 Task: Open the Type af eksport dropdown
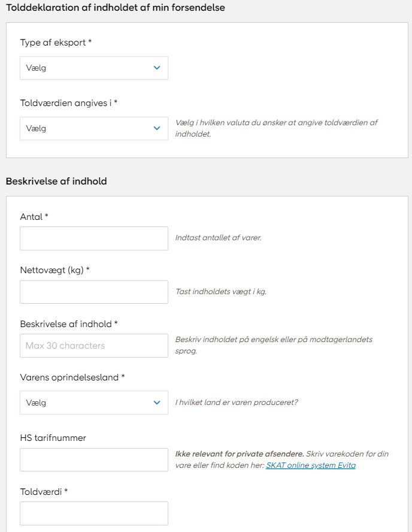click(x=93, y=68)
